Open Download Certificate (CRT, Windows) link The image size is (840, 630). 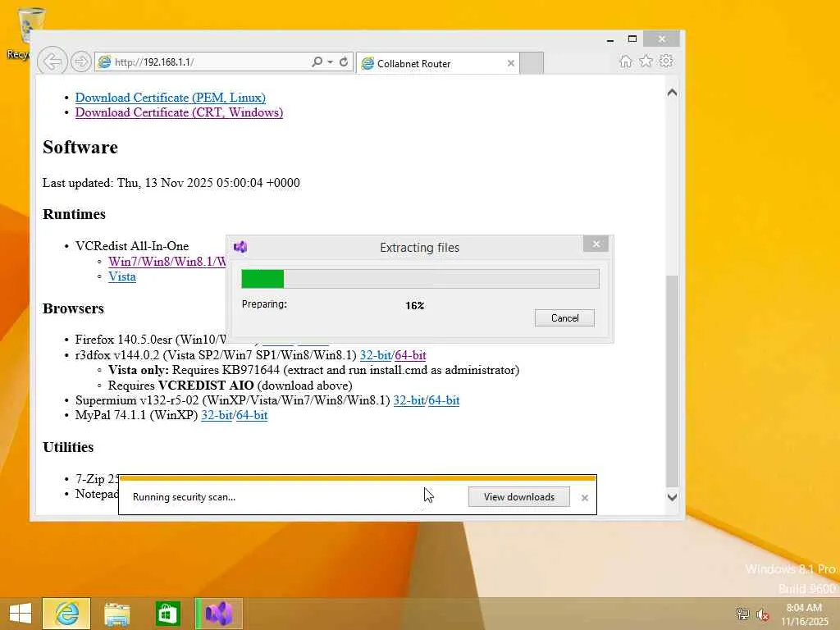click(179, 112)
